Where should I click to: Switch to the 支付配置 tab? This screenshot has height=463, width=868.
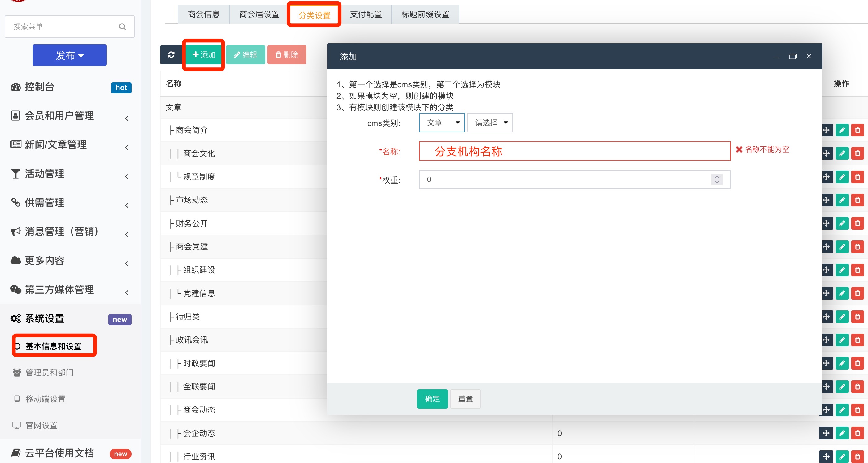tap(366, 15)
